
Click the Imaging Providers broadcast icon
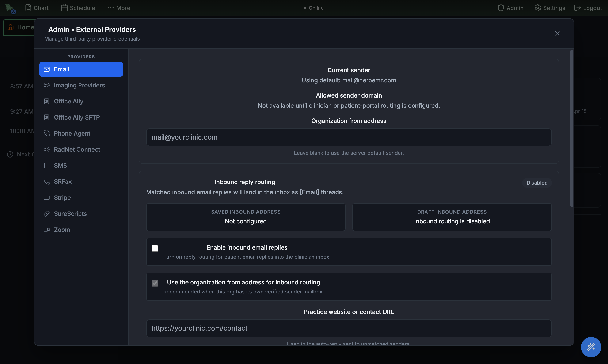click(47, 85)
